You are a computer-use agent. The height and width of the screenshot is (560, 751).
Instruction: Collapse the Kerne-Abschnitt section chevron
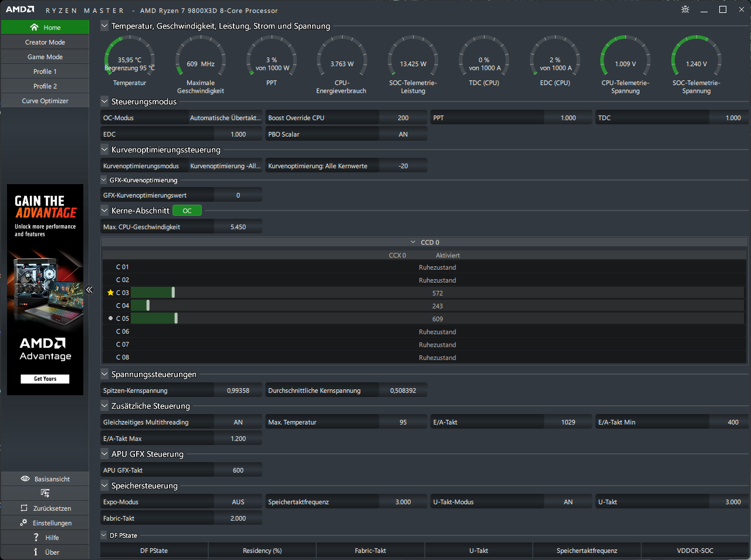(104, 211)
